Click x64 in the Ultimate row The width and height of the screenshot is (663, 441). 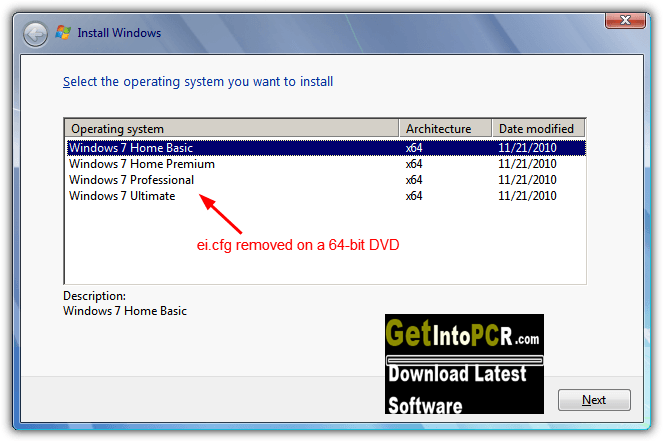(414, 196)
